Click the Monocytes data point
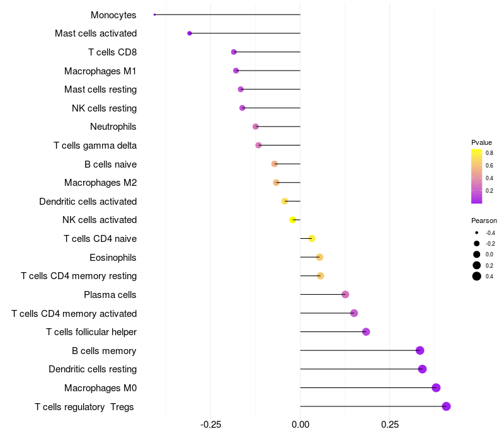 click(154, 14)
